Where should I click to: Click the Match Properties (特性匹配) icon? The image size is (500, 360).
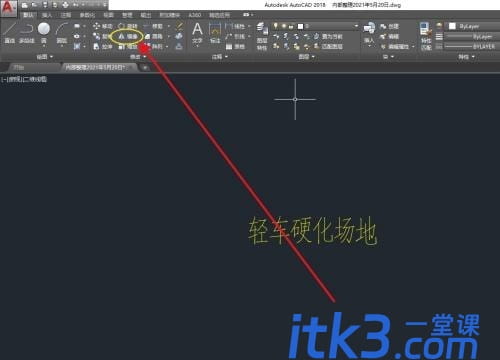coord(426,36)
